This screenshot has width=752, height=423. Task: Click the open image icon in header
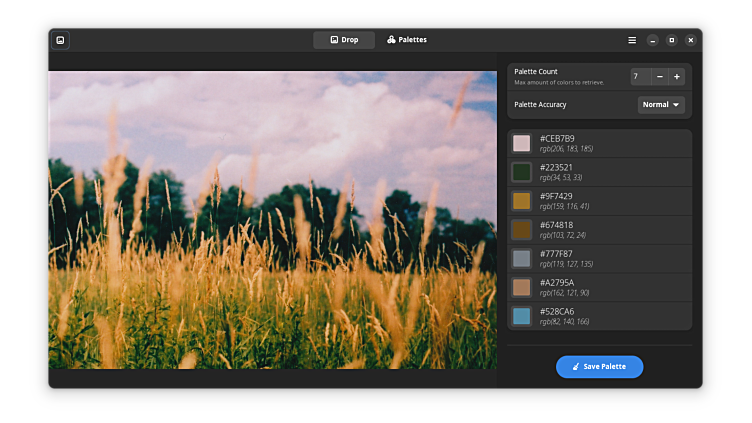tap(60, 40)
